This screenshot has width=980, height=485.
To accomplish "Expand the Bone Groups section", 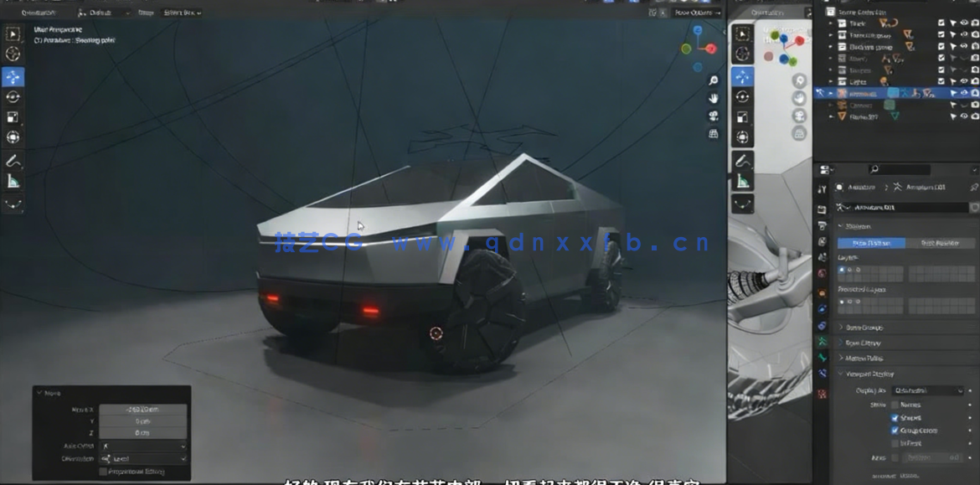I will (x=864, y=326).
